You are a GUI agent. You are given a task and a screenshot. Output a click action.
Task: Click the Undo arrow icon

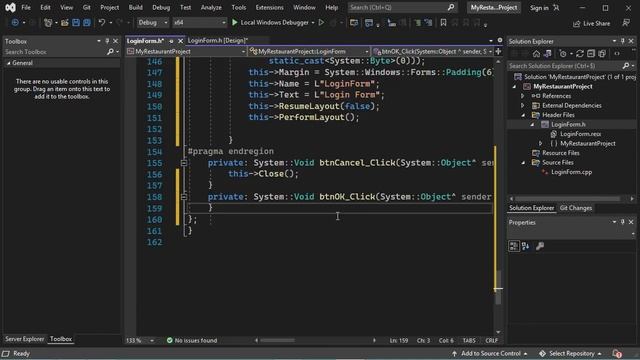coord(102,23)
